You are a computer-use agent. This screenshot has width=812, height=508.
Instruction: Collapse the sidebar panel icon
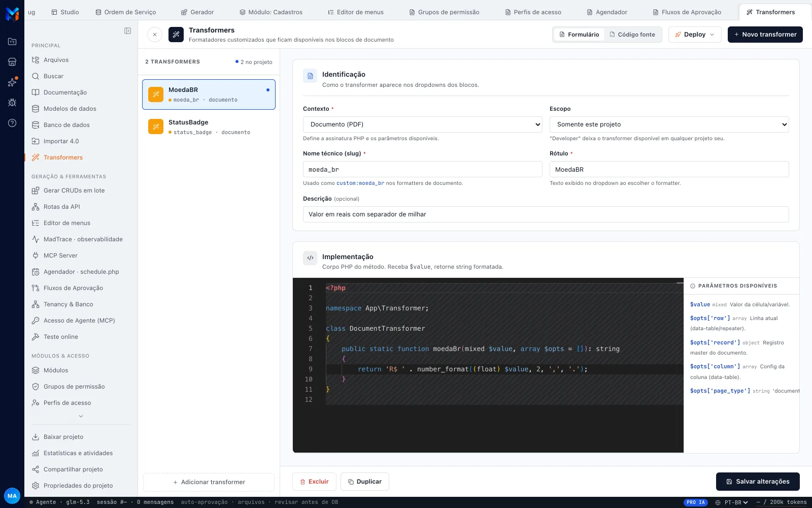click(x=127, y=31)
